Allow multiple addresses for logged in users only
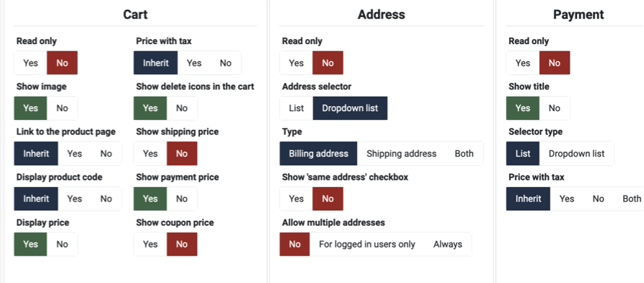The width and height of the screenshot is (644, 283). tap(367, 244)
